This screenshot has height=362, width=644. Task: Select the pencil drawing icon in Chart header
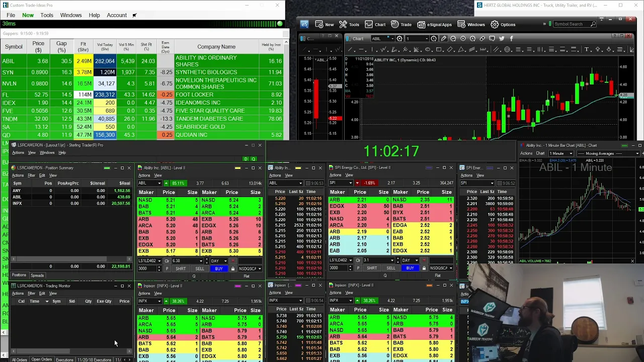pos(443,38)
